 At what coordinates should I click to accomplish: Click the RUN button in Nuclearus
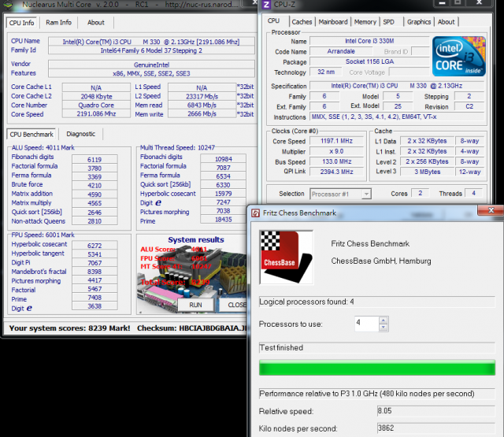pyautogui.click(x=195, y=305)
